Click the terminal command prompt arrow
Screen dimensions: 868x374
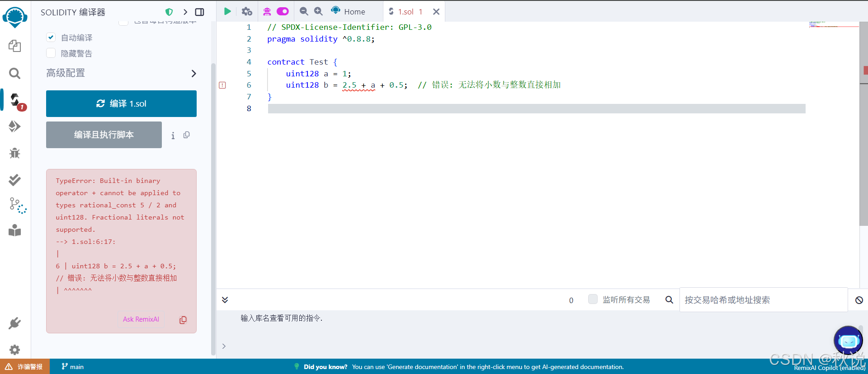224,346
